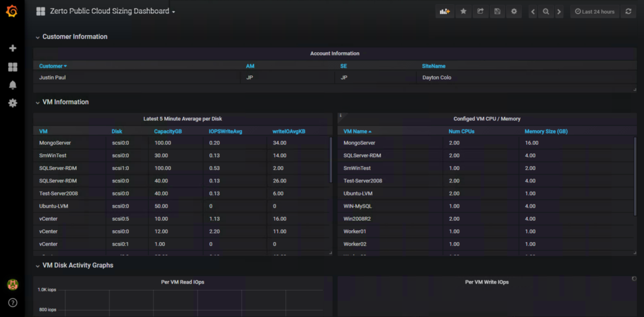The width and height of the screenshot is (644, 317).
Task: Open the Configuration gear in sidebar
Action: pos(13,103)
